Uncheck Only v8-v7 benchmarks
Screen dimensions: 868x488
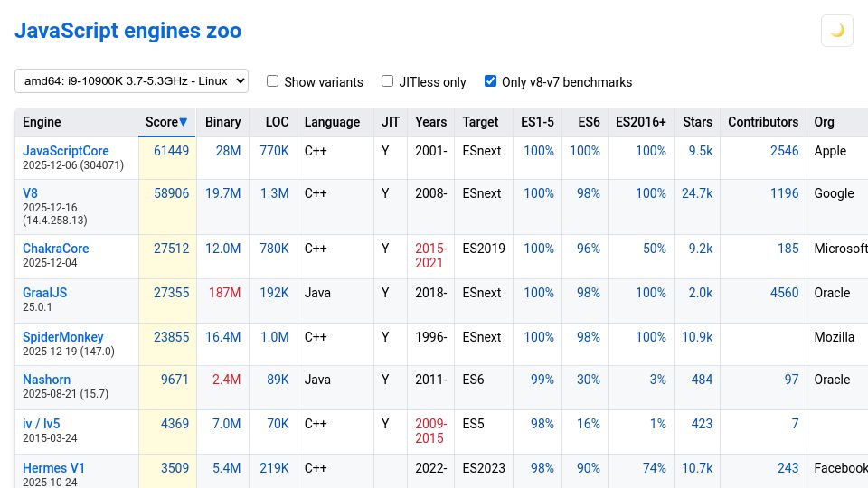click(490, 81)
